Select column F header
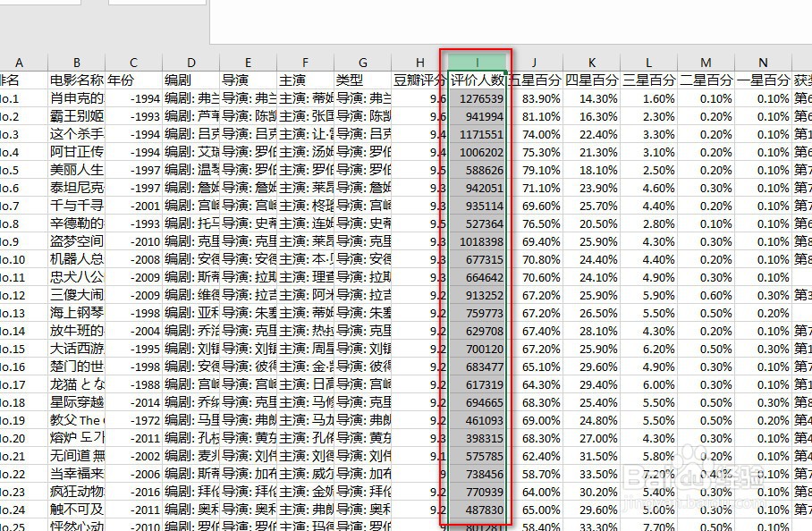 point(306,63)
